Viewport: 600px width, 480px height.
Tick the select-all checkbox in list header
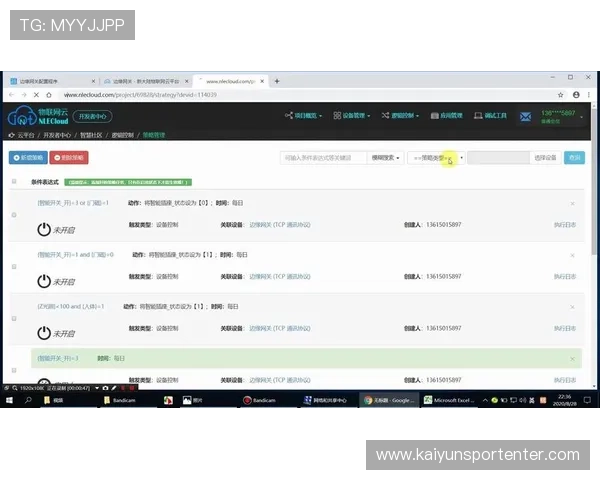14,181
